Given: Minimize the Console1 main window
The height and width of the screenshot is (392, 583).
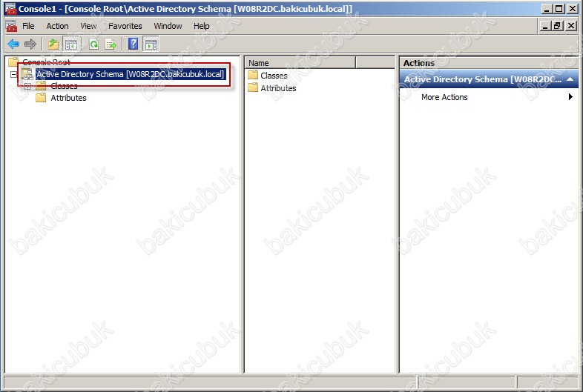Looking at the screenshot, I should pos(546,9).
